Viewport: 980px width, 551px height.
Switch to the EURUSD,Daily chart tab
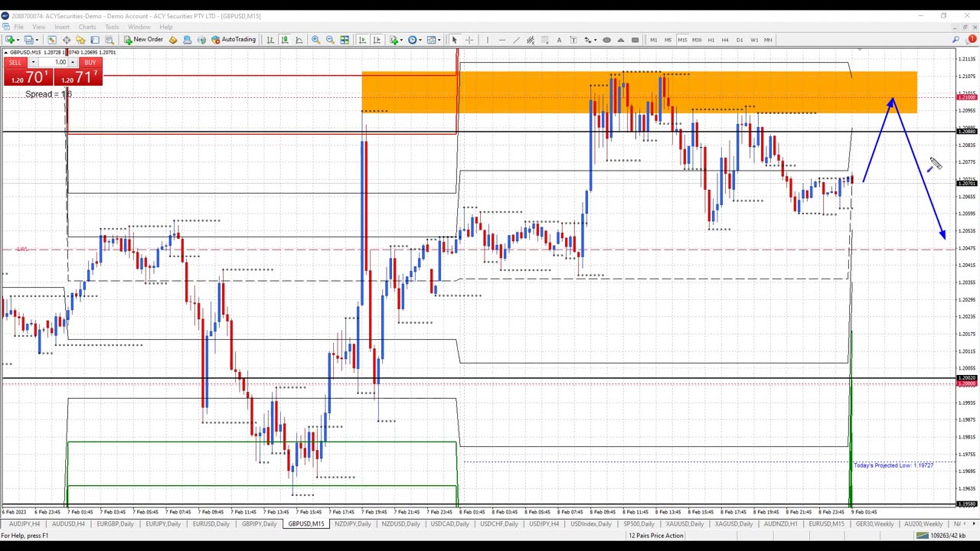(211, 524)
